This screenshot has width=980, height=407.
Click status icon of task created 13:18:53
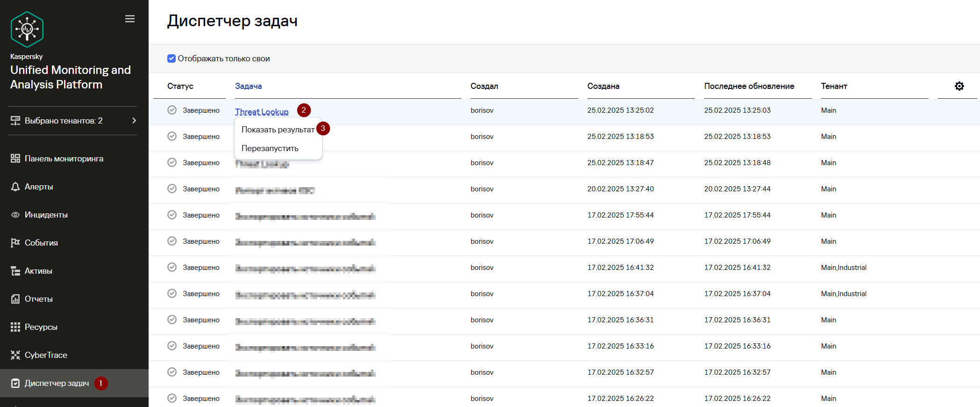[172, 136]
